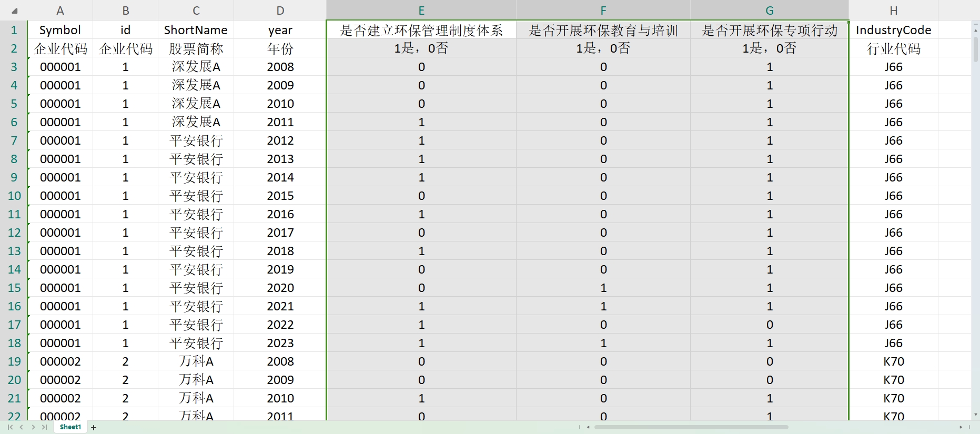Screen dimensions: 980x434
Task: Click column F value in row 18
Action: 603,343
